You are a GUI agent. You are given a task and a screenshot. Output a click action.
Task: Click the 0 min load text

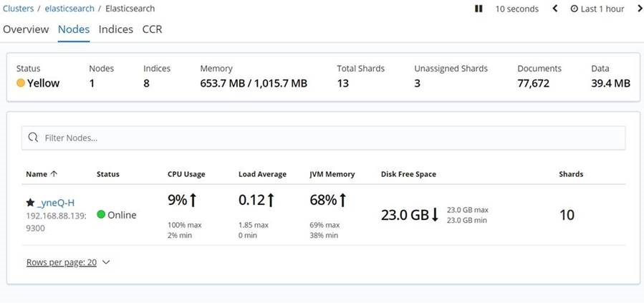pos(248,236)
